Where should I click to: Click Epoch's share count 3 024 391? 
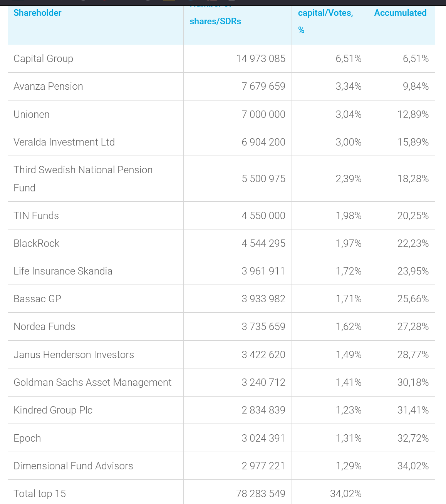coord(263,438)
